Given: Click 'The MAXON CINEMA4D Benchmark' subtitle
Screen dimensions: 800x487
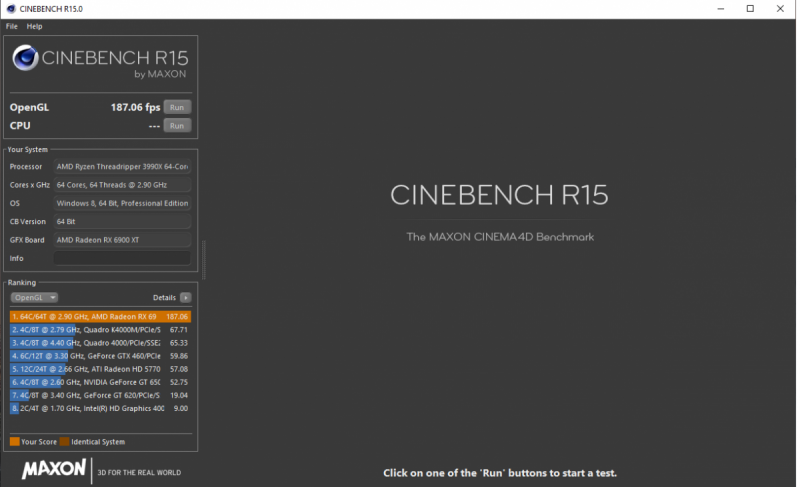Looking at the screenshot, I should (x=500, y=237).
